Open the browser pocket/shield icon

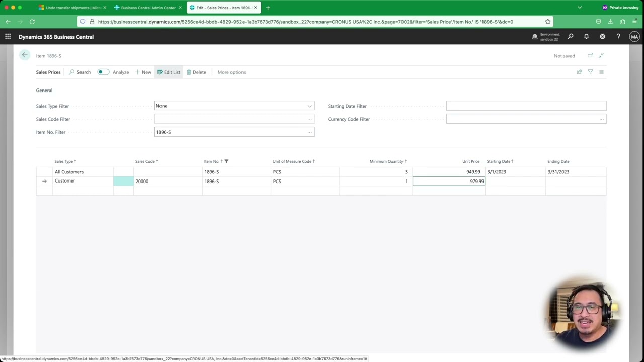598,22
